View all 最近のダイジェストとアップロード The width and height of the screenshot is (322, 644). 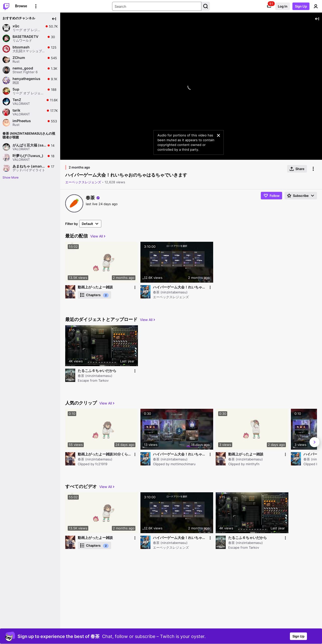[x=147, y=320]
